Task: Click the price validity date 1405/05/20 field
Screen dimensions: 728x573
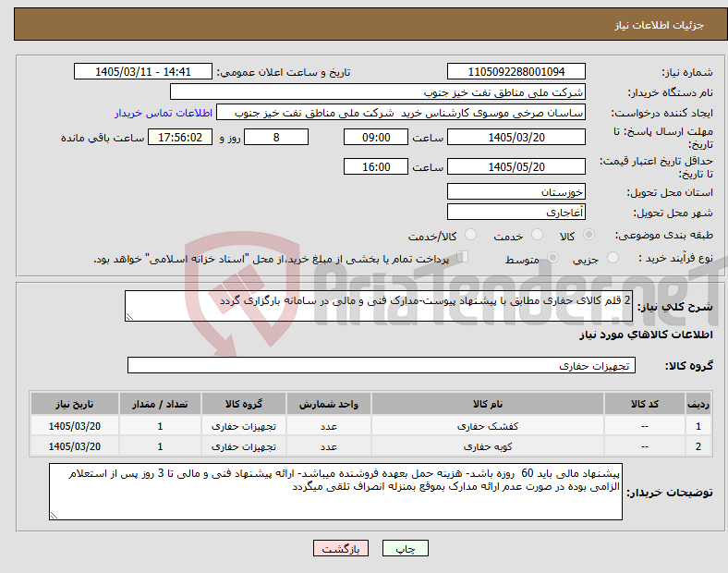Action: 516,166
